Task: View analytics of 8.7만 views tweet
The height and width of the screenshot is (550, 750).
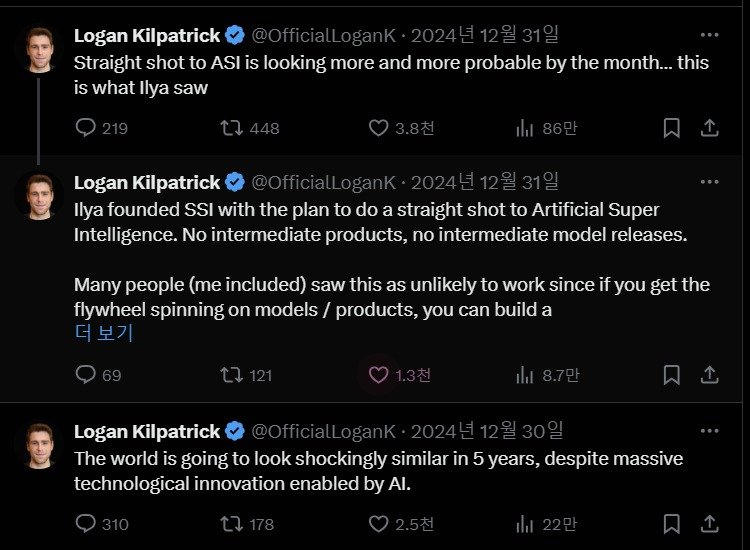Action: 524,375
